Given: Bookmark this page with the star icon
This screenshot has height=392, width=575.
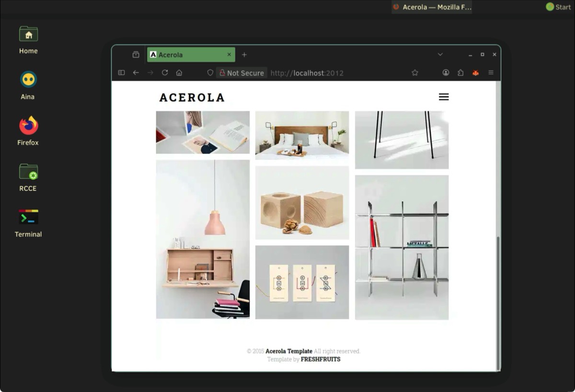Looking at the screenshot, I should tap(415, 73).
